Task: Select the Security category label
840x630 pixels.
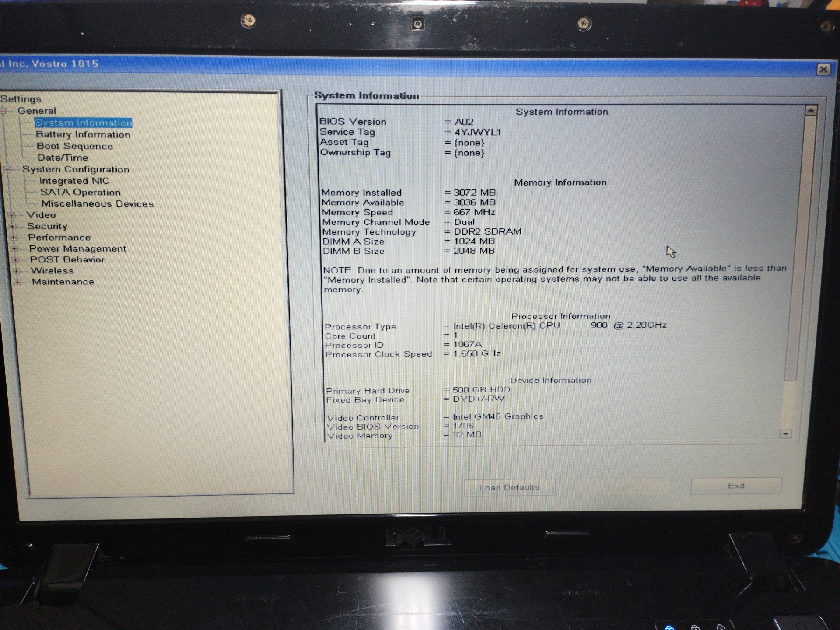Action: (47, 226)
